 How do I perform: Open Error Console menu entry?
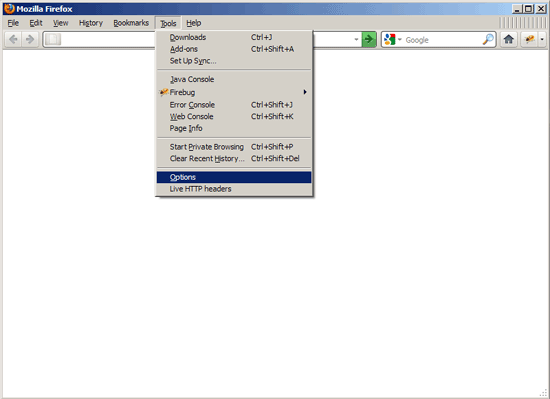pos(234,105)
